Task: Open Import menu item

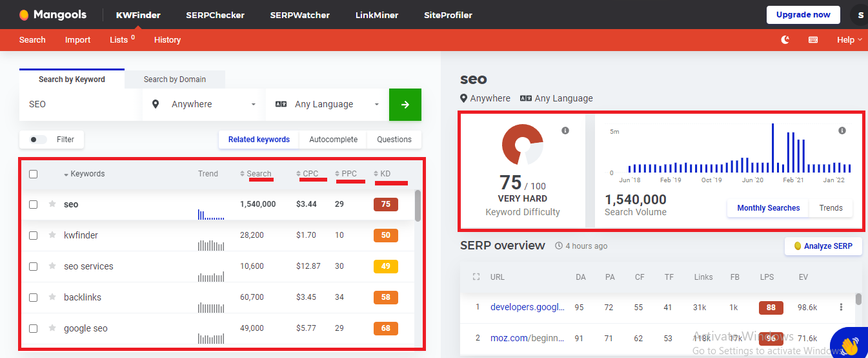Action: pyautogui.click(x=77, y=40)
